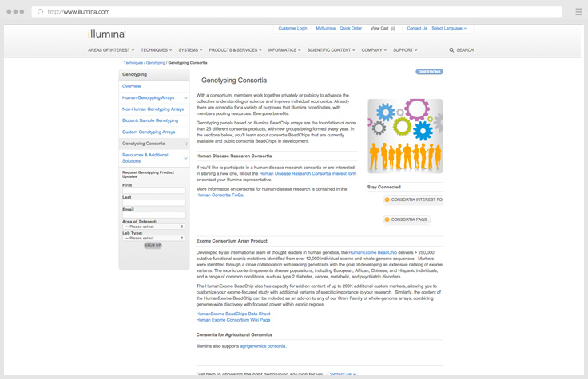Click the First name input field
This screenshot has height=379, width=588.
pyautogui.click(x=153, y=191)
